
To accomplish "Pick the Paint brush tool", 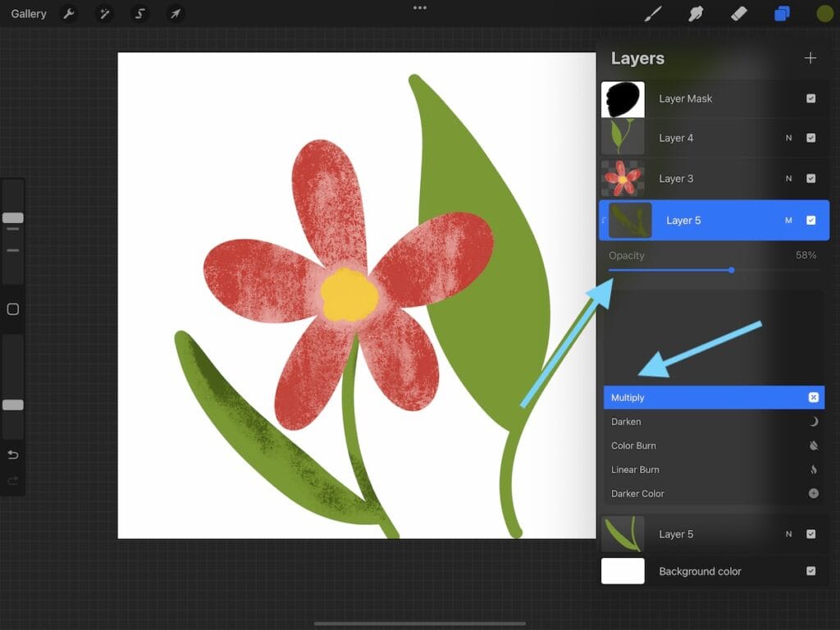I will 653,13.
